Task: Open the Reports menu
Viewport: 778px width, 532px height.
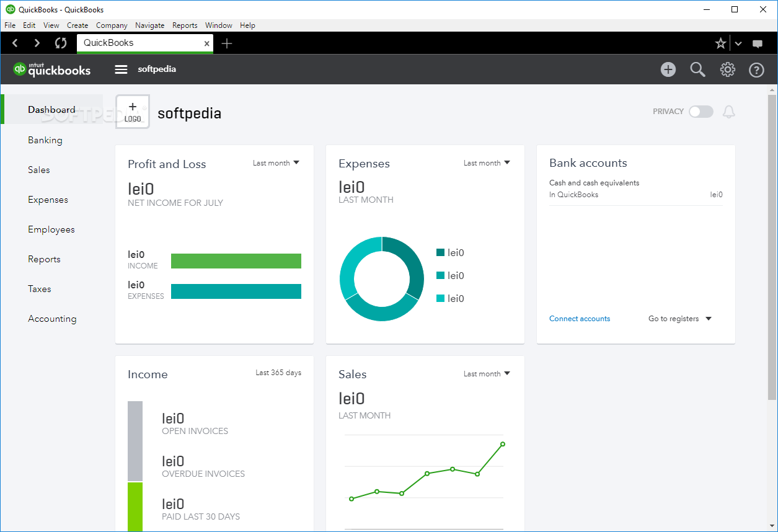Action: click(x=185, y=25)
